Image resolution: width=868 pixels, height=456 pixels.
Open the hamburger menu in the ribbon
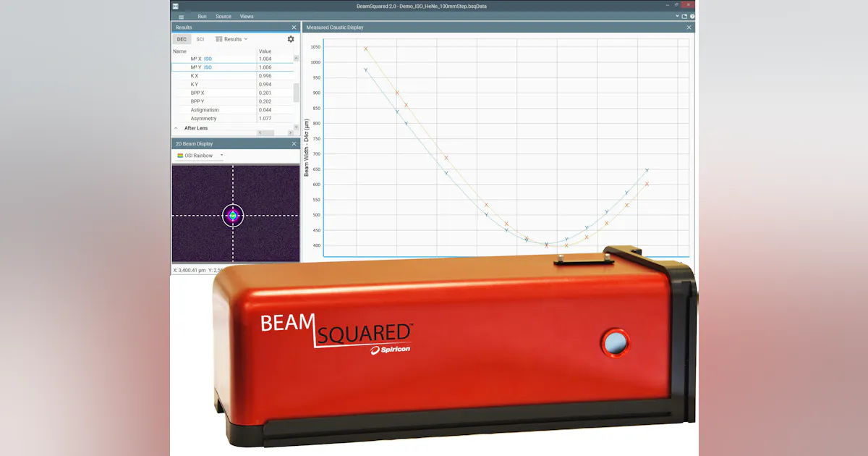click(x=181, y=16)
